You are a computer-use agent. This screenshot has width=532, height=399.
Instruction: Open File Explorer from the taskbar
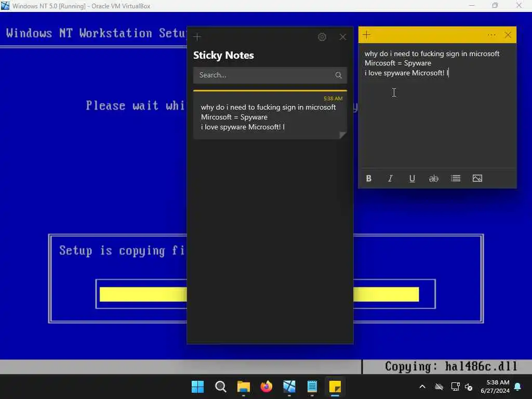(x=243, y=387)
